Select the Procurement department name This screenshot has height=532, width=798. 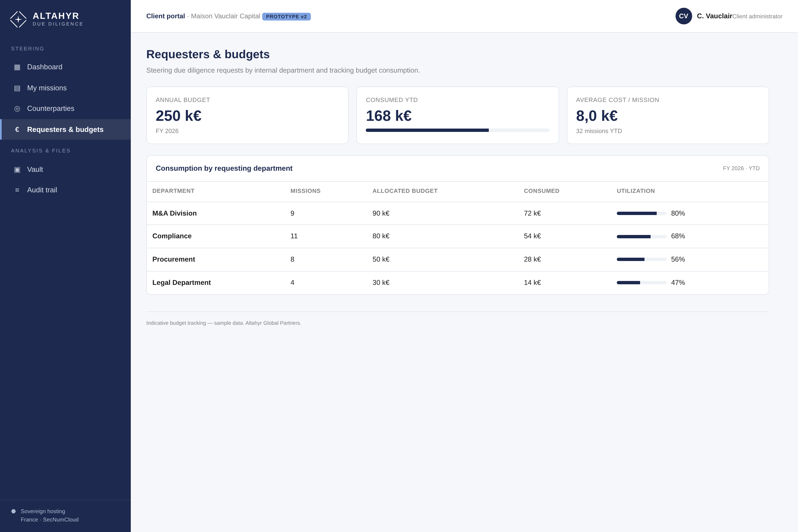click(x=174, y=259)
